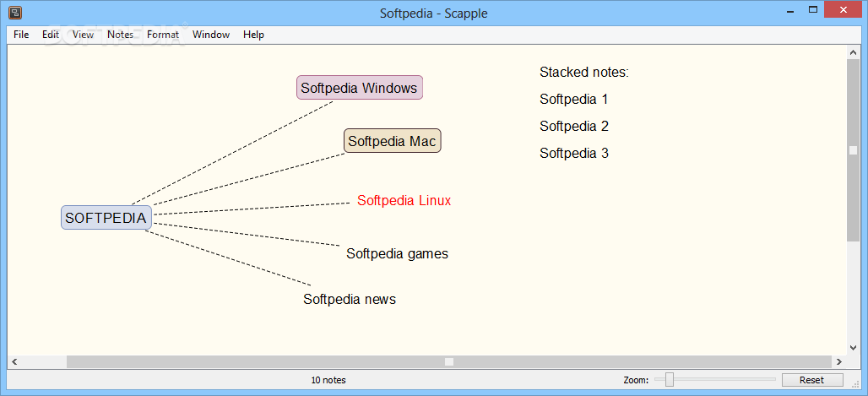Click the zoom slider handle
Viewport: 868px width, 396px height.
670,379
